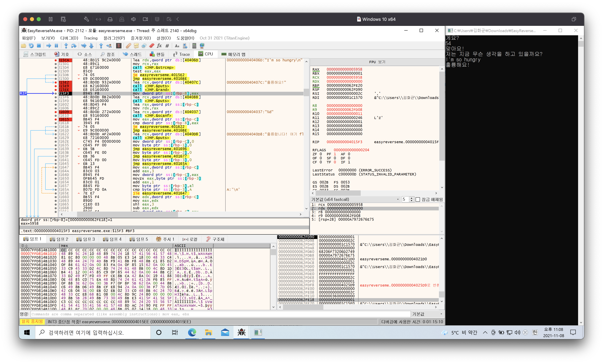Viewport: 603px width, 364px height.
Task: Click the Stop debugging square icon
Action: tap(39, 46)
